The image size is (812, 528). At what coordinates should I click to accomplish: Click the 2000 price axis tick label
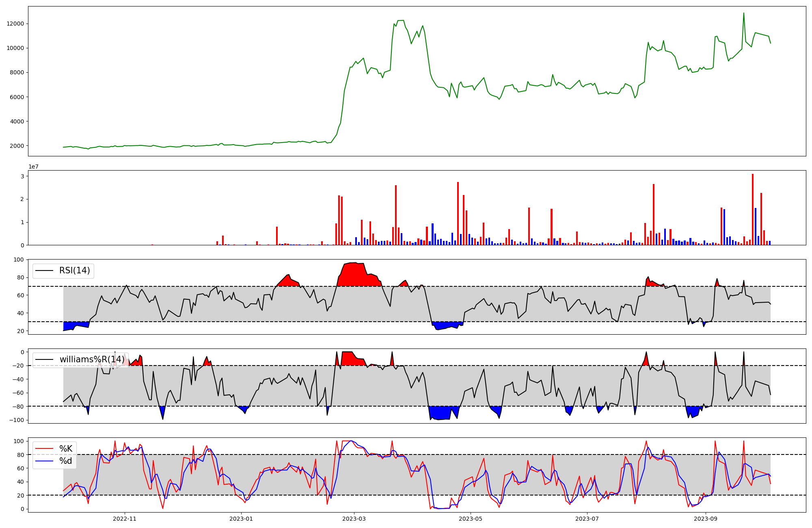17,146
